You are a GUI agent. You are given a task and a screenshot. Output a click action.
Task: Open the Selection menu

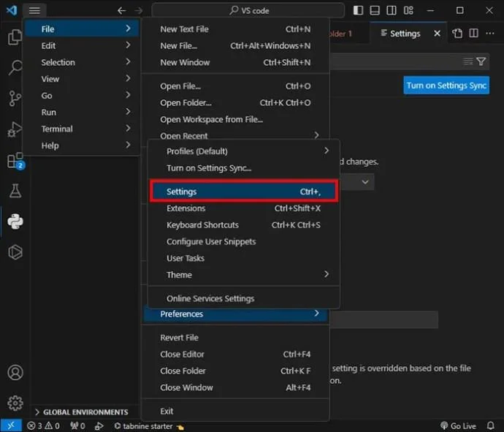[83, 62]
